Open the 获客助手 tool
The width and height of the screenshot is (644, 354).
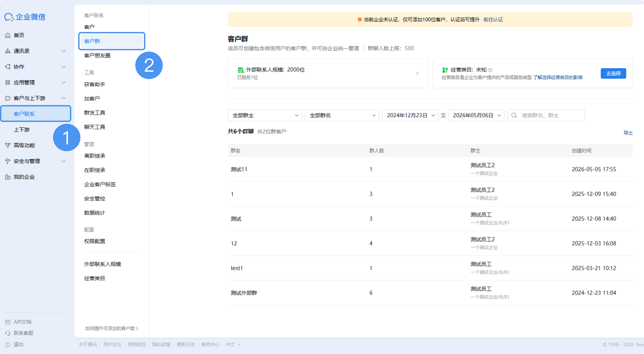pyautogui.click(x=95, y=85)
